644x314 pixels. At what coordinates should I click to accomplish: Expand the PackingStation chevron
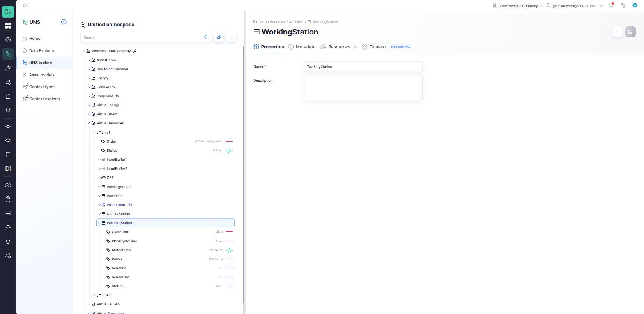99,187
